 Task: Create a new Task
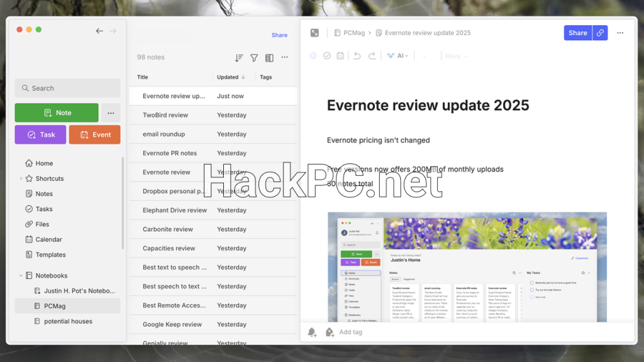[40, 134]
